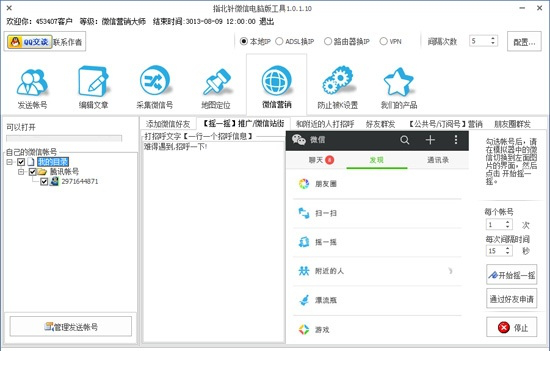Screen dimensions: 550x365
Task: Switch to 【摇一摇】推广/微信站街 tab
Action: click(x=243, y=123)
